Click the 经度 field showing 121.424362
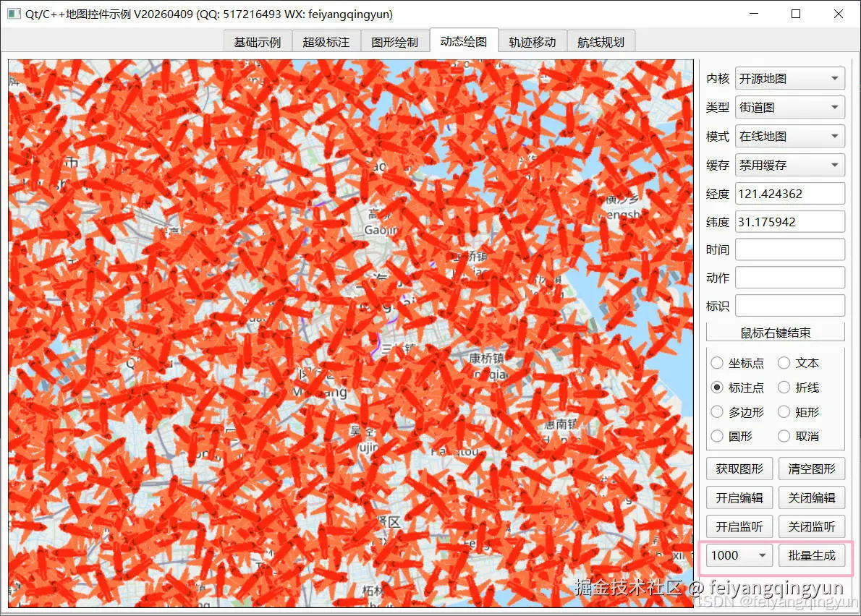Viewport: 861px width, 616px height. click(789, 194)
